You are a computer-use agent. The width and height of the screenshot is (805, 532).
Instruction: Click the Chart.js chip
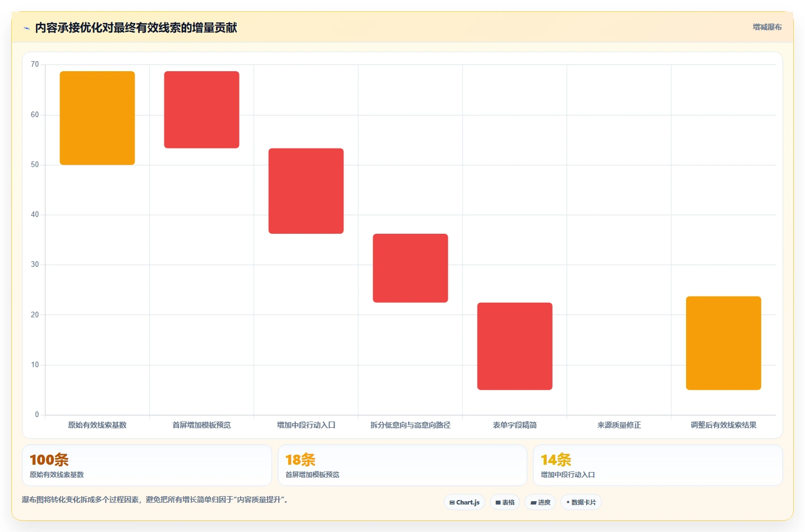pos(464,502)
